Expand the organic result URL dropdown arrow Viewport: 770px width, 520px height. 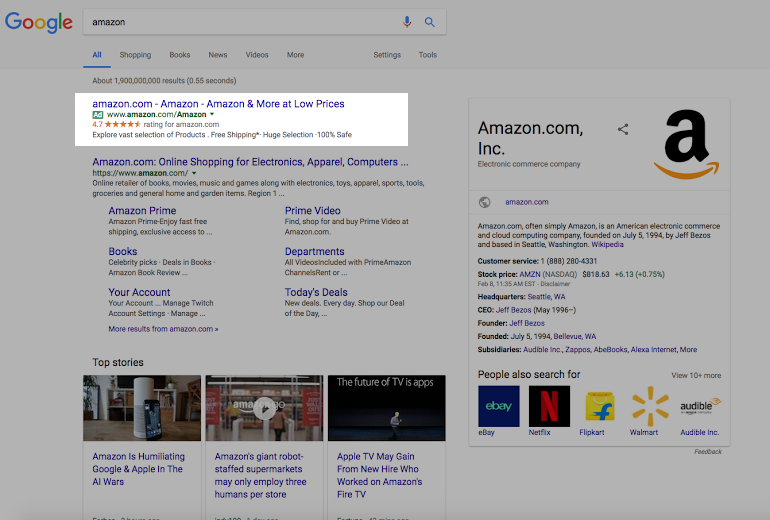coord(194,174)
